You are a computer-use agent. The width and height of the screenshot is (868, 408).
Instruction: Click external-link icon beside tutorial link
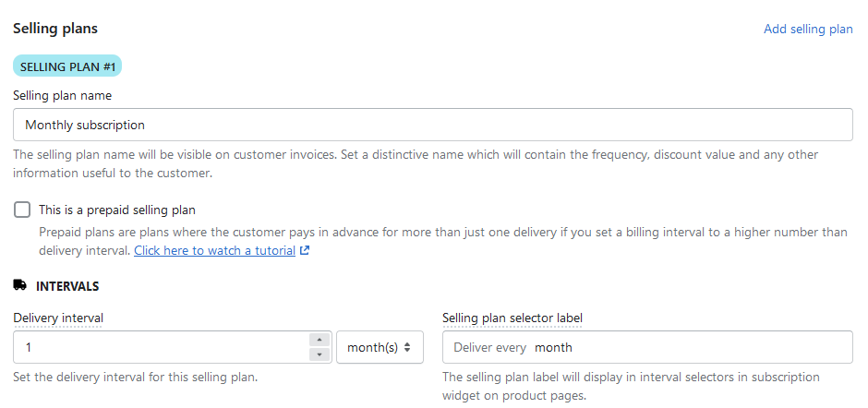(x=305, y=250)
